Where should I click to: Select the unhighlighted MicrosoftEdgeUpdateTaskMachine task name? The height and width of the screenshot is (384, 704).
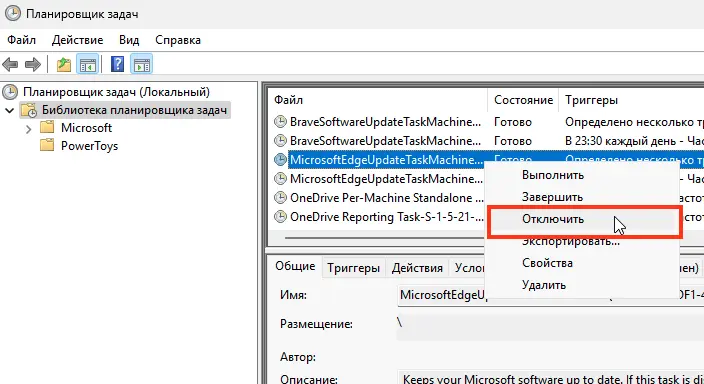point(386,179)
